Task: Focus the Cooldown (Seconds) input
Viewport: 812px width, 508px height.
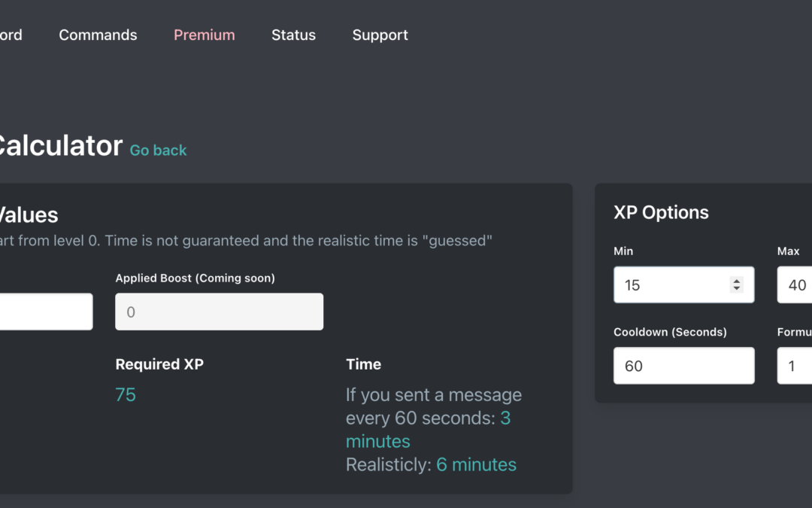Action: tap(683, 366)
